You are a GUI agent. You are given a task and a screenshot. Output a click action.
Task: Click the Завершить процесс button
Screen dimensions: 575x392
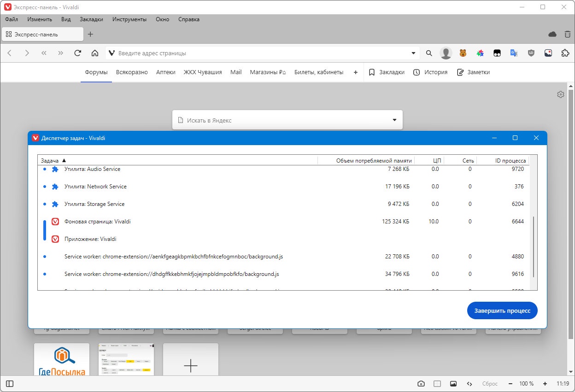tap(502, 310)
